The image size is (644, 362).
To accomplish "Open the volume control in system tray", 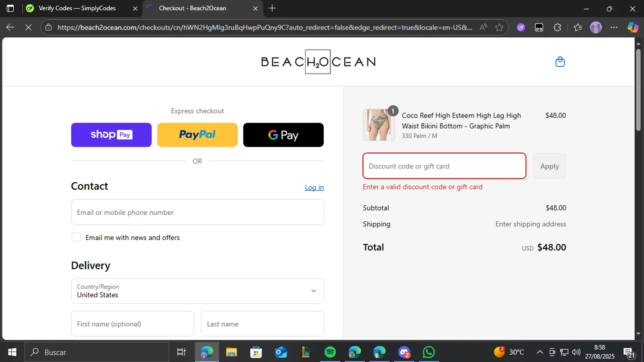I will (x=576, y=352).
